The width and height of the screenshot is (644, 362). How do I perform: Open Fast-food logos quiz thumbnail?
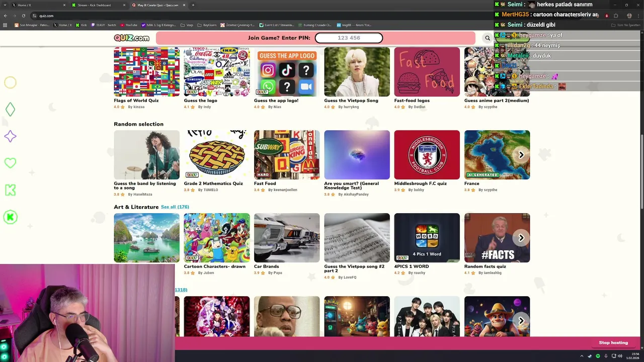427,72
